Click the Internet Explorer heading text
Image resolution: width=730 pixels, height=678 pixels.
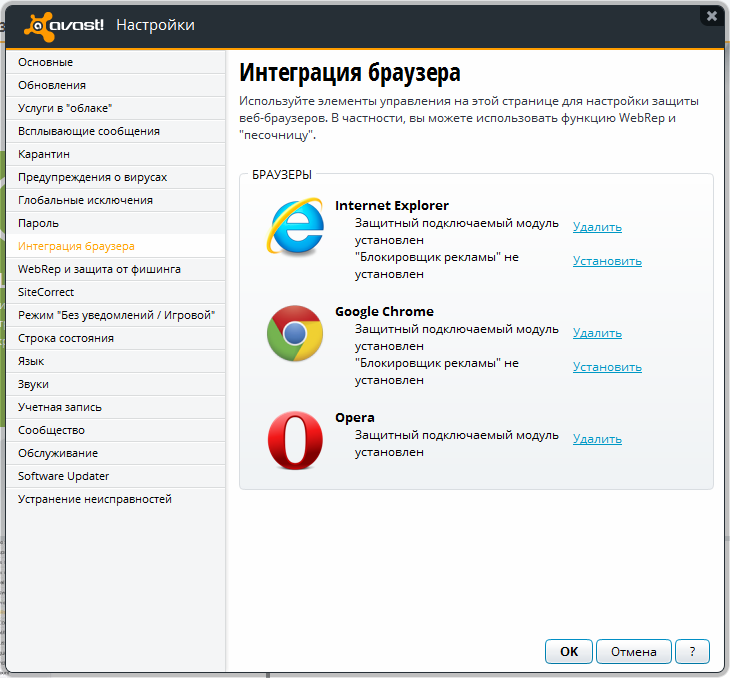[392, 205]
